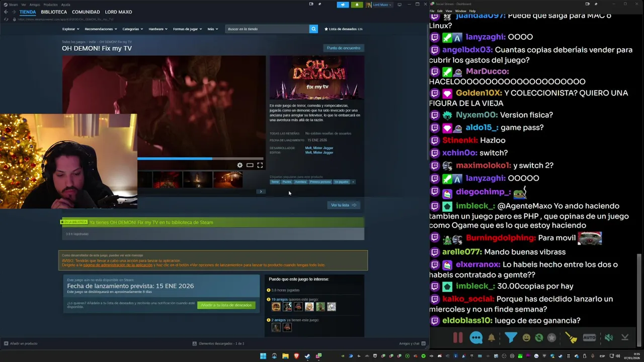Click Añadir a tu lista de deseados

click(x=226, y=305)
